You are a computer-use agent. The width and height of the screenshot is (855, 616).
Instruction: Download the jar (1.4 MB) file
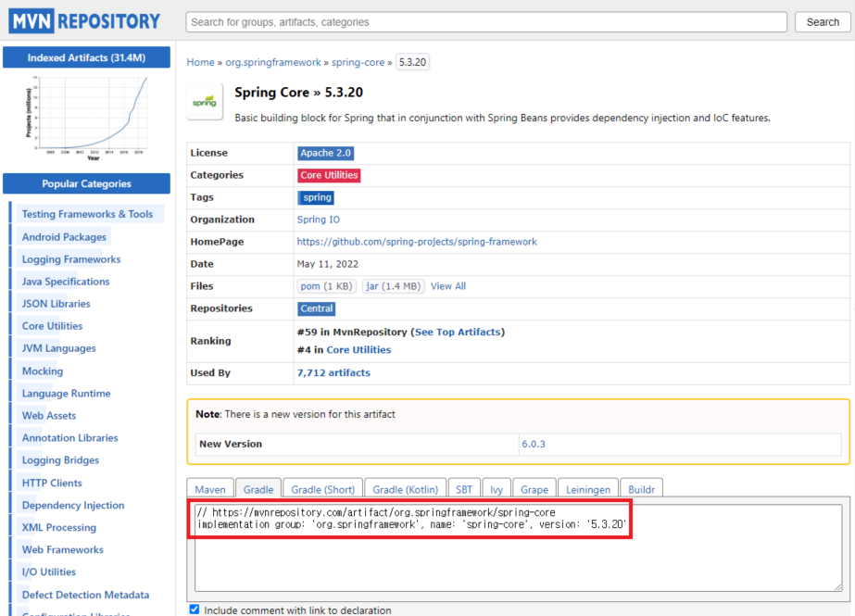pyautogui.click(x=393, y=286)
